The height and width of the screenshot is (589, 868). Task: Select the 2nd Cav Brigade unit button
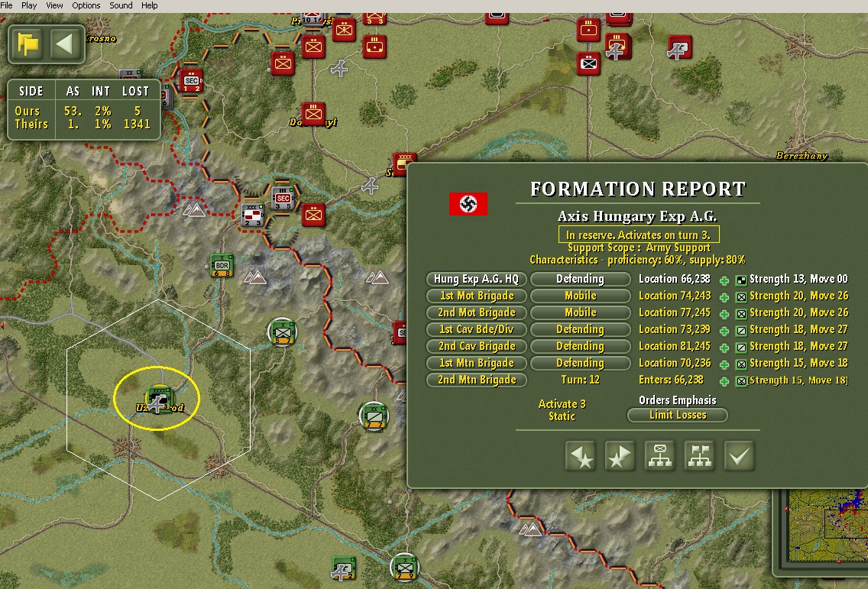click(x=476, y=347)
